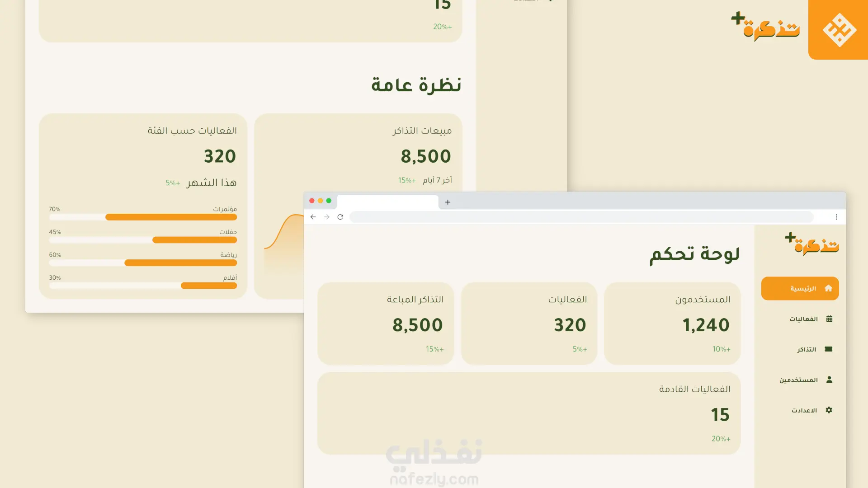Click the browser back arrow
The height and width of the screenshot is (488, 868).
point(313,217)
